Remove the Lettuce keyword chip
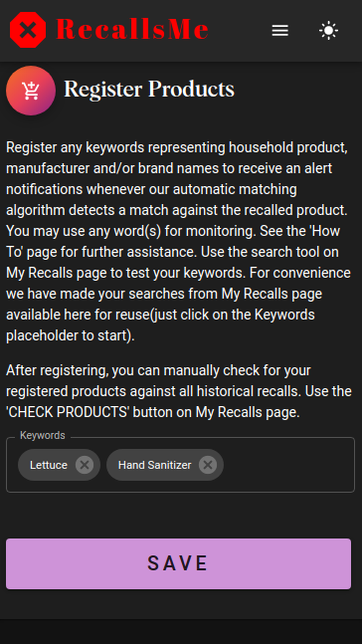Screen dimensions: 362x644 85,465
